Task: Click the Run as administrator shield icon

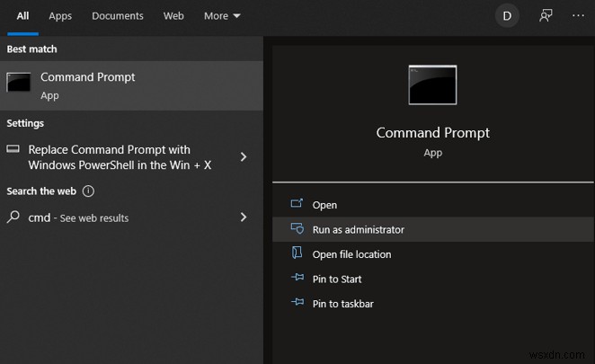Action: 297,229
